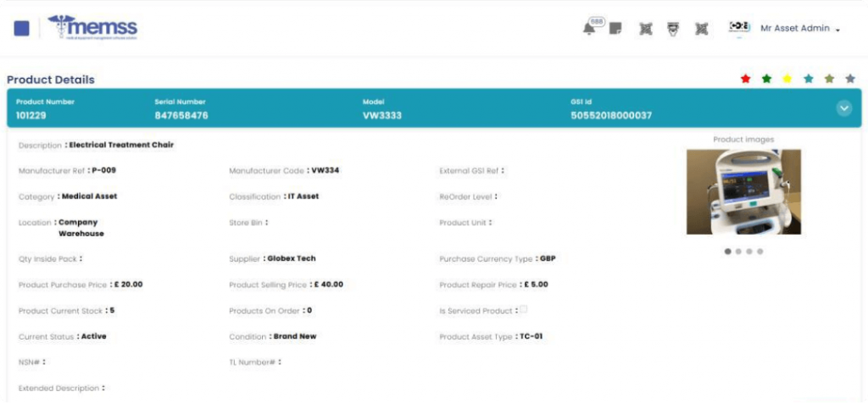Image resolution: width=868 pixels, height=403 pixels.
Task: Open the product image thumbnail
Action: point(743,192)
